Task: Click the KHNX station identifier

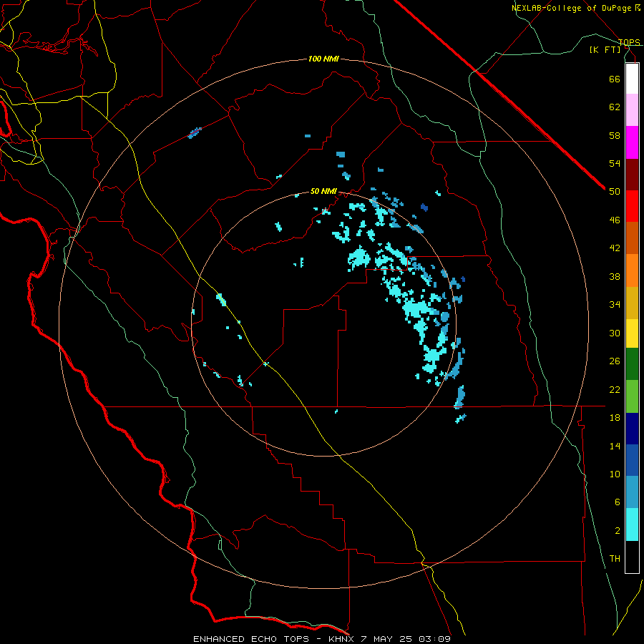Action: (342, 639)
